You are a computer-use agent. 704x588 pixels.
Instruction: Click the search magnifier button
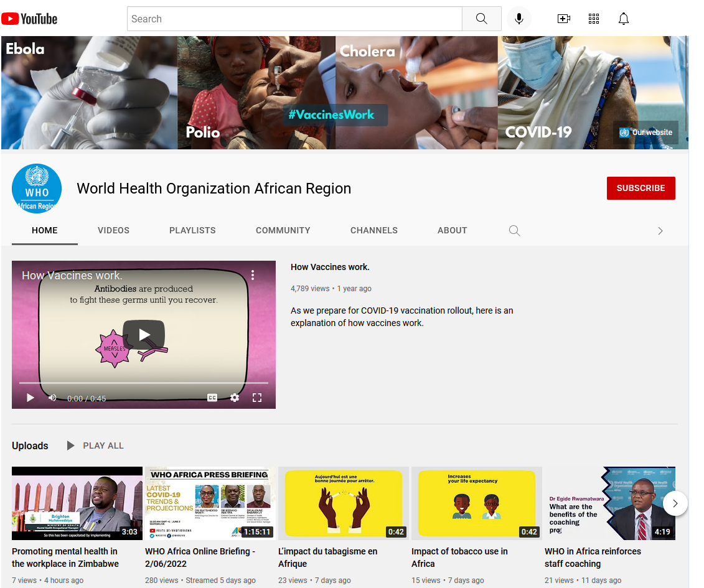(481, 19)
